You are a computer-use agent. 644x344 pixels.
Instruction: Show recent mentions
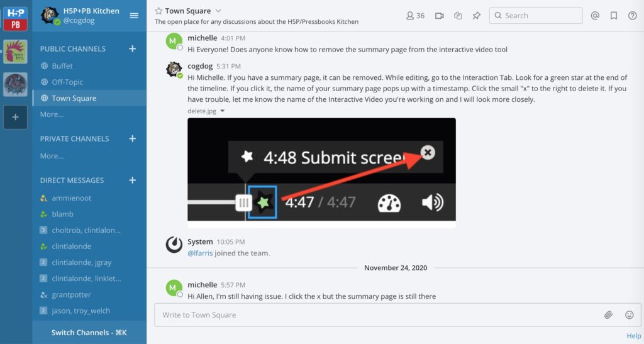point(595,16)
